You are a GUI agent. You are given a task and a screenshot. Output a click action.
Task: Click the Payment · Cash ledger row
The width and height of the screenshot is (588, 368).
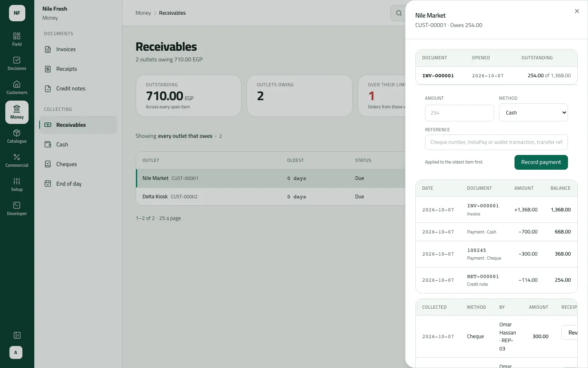coord(497,232)
